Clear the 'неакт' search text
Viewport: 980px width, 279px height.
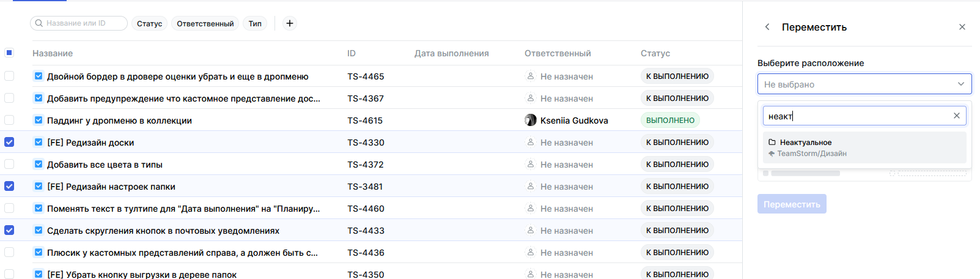click(957, 116)
